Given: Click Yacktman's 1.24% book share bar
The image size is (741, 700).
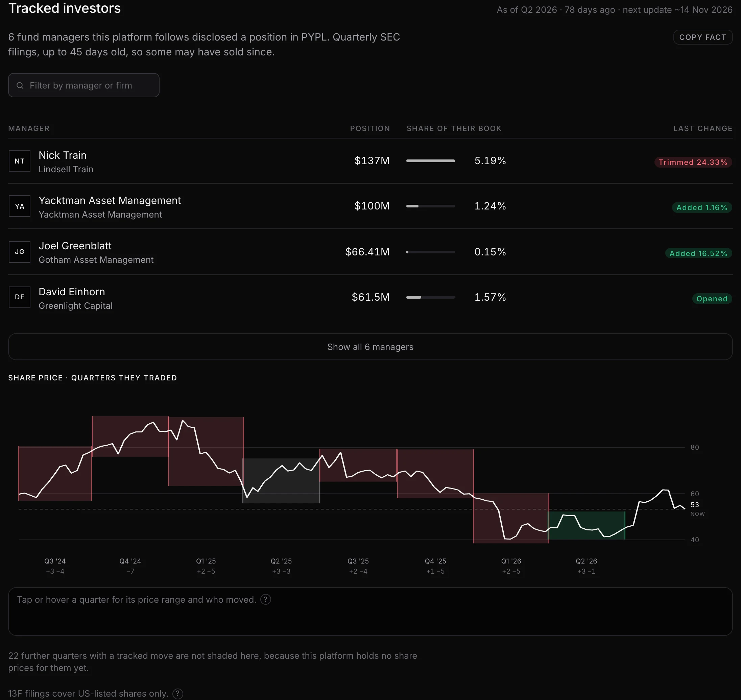Looking at the screenshot, I should point(430,206).
